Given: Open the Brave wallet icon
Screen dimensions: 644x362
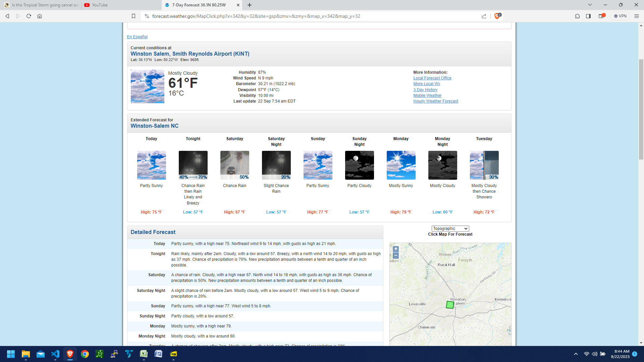Looking at the screenshot, I should pyautogui.click(x=602, y=16).
